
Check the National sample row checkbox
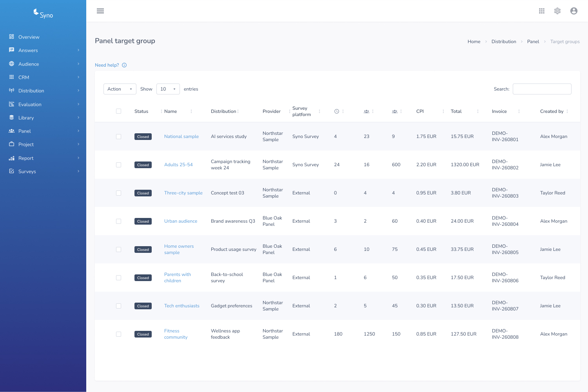point(118,136)
